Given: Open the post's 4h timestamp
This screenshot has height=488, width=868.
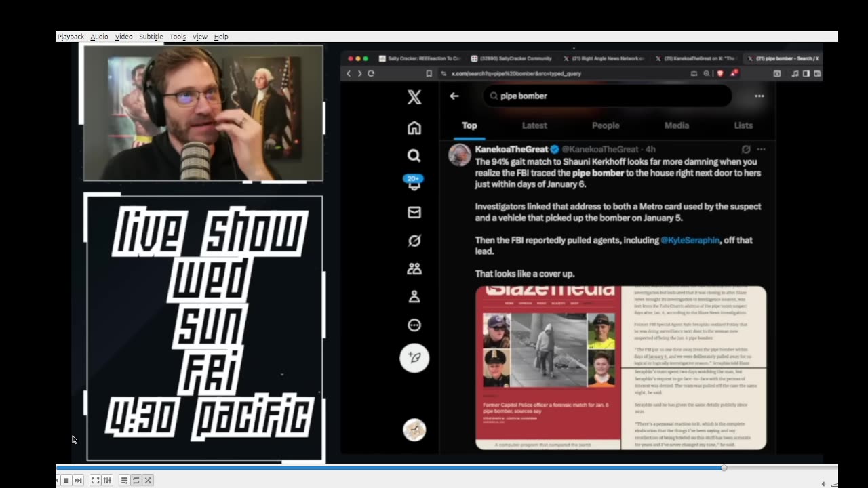Looking at the screenshot, I should click(x=650, y=149).
